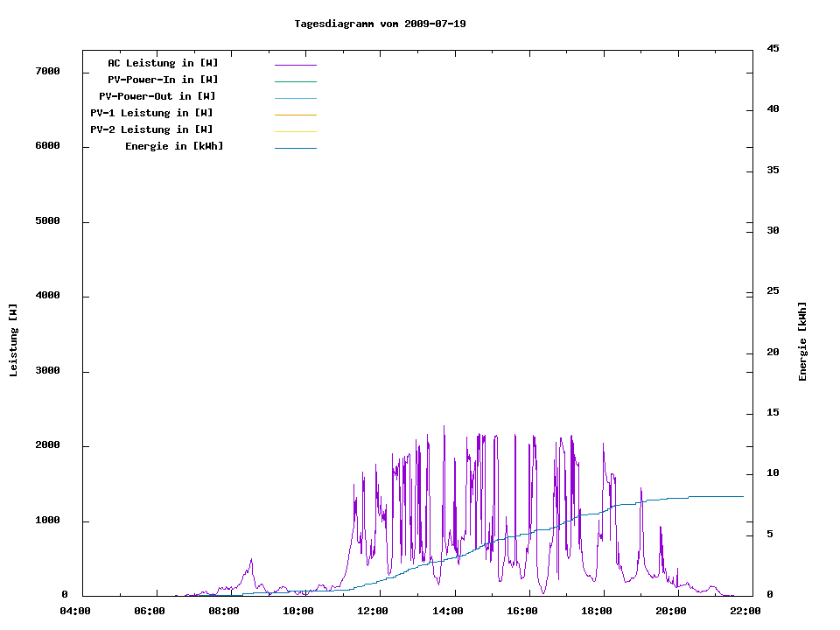Select the light blue PV-Power-Out line sample
Screen dimensions: 840x630
[295, 98]
